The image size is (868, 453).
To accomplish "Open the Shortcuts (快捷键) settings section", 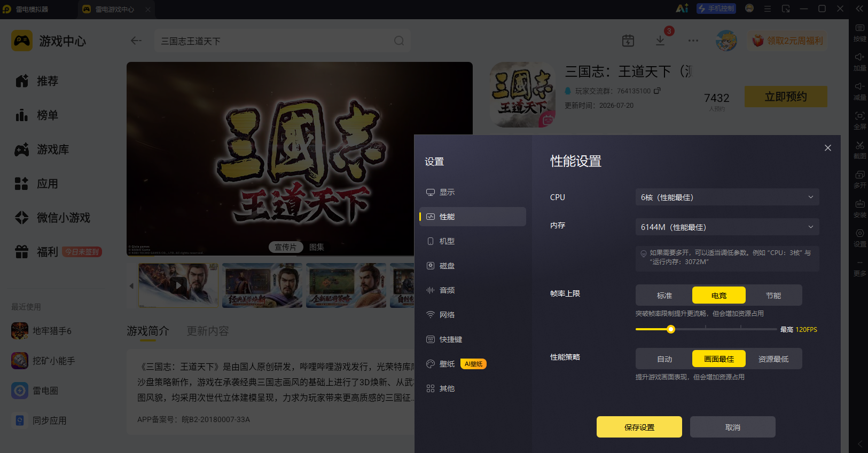I will coord(473,339).
